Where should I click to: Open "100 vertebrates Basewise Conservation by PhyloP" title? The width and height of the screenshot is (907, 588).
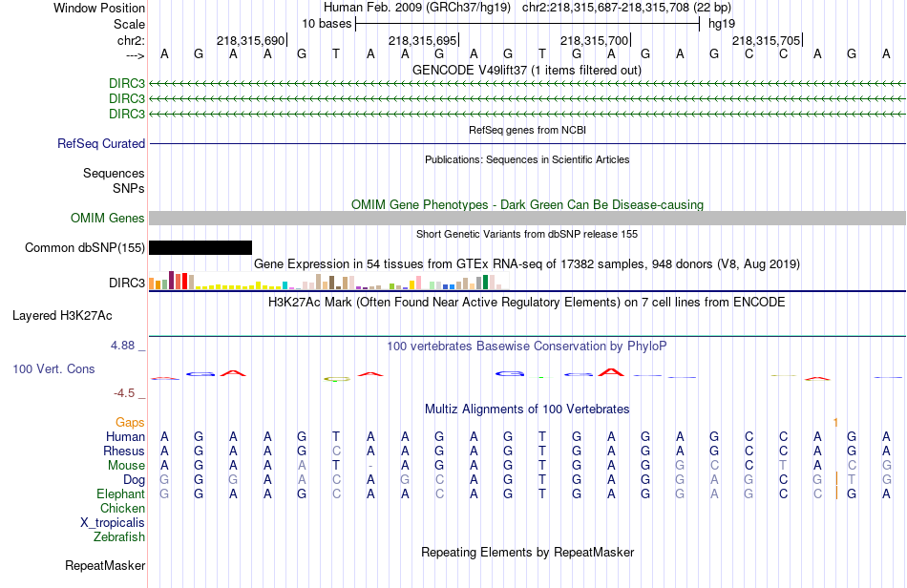(x=527, y=346)
